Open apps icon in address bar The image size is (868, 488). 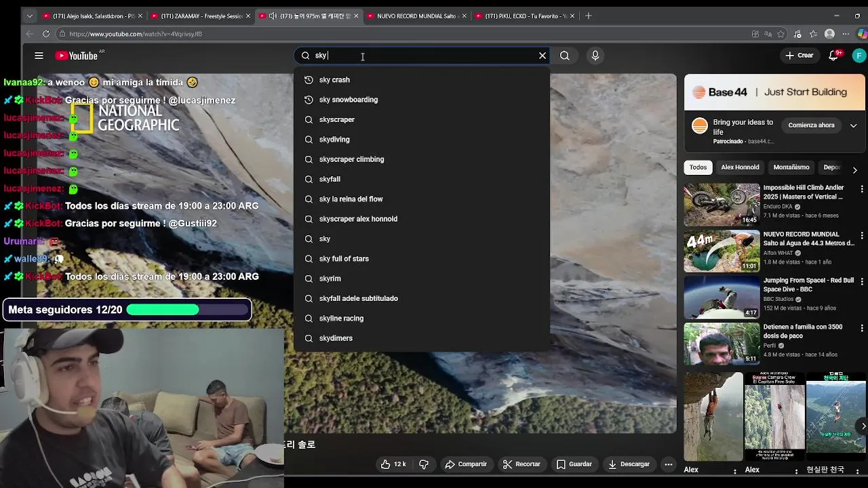coord(755,34)
